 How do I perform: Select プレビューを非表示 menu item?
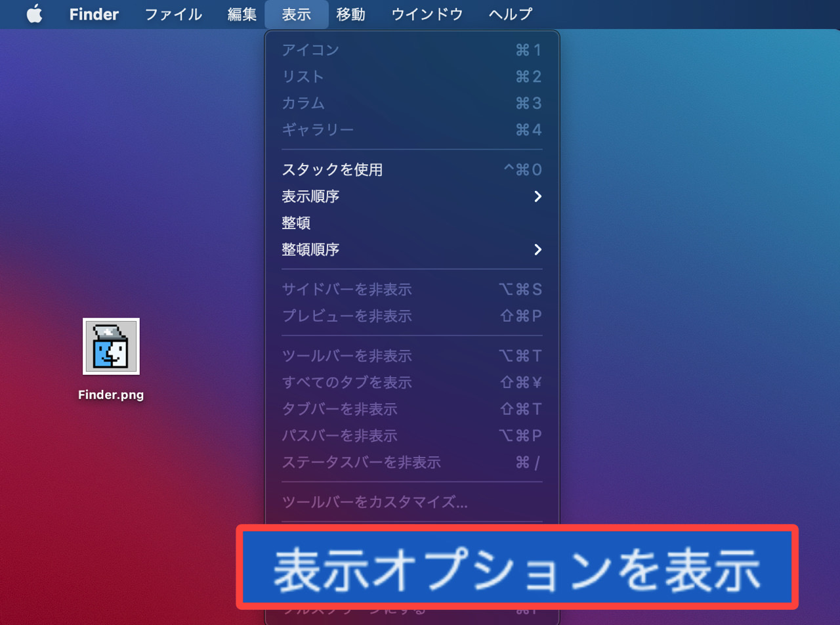[x=412, y=316]
